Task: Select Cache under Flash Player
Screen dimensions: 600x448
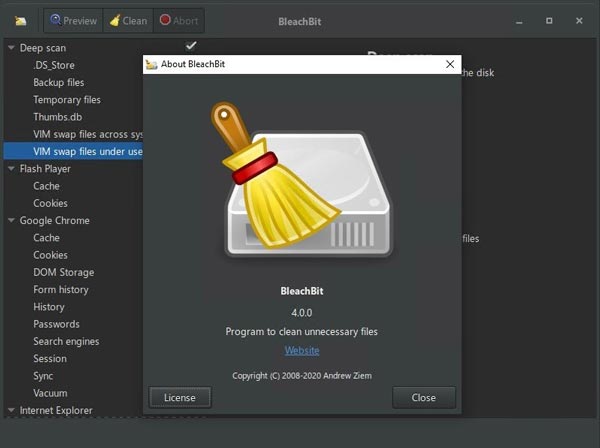Action: point(46,186)
